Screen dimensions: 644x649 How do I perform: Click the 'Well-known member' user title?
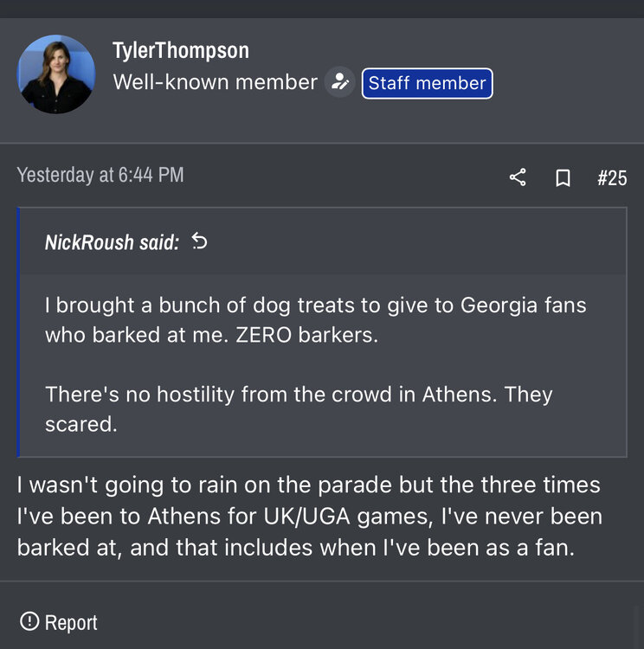tap(215, 83)
